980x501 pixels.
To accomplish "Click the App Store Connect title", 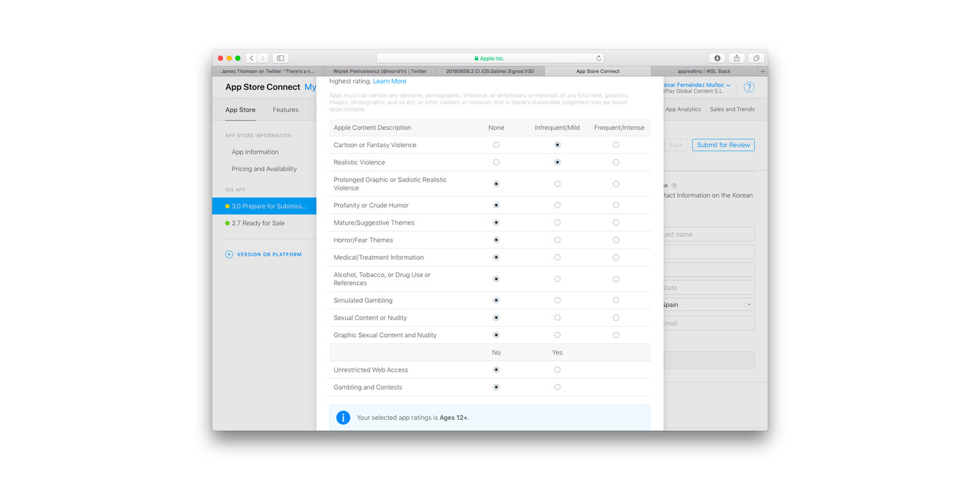I will click(x=263, y=87).
